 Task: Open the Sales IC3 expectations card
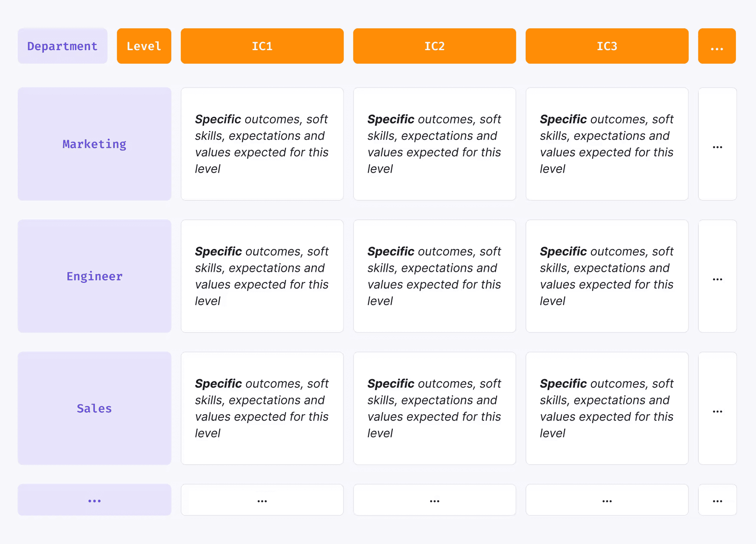(x=607, y=408)
